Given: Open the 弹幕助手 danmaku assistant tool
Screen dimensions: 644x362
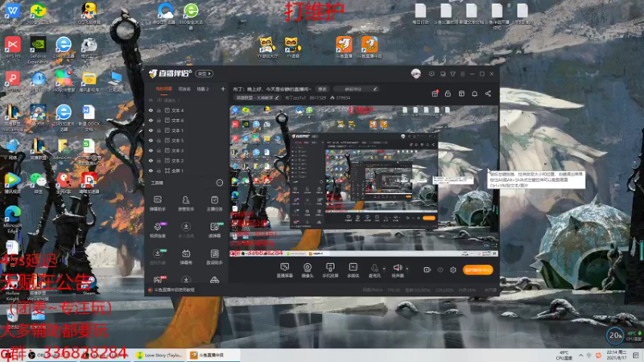Looking at the screenshot, I should click(x=157, y=204).
